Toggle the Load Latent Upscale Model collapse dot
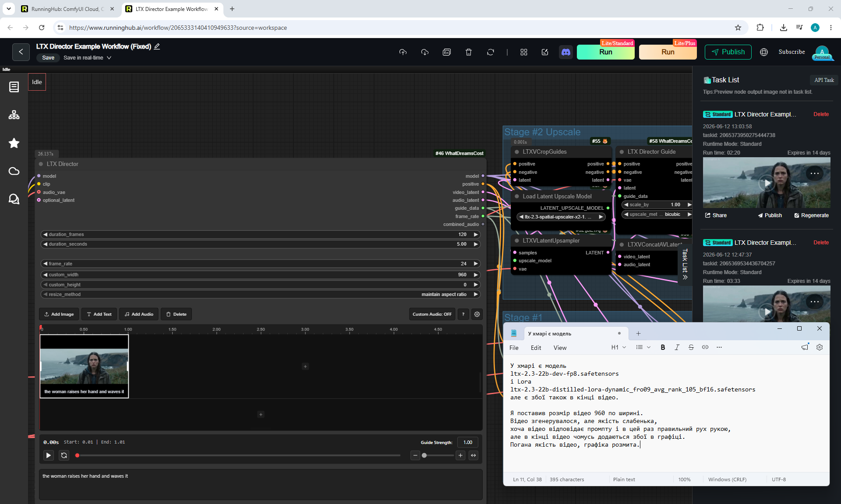Viewport: 841px width, 504px height. pyautogui.click(x=517, y=196)
